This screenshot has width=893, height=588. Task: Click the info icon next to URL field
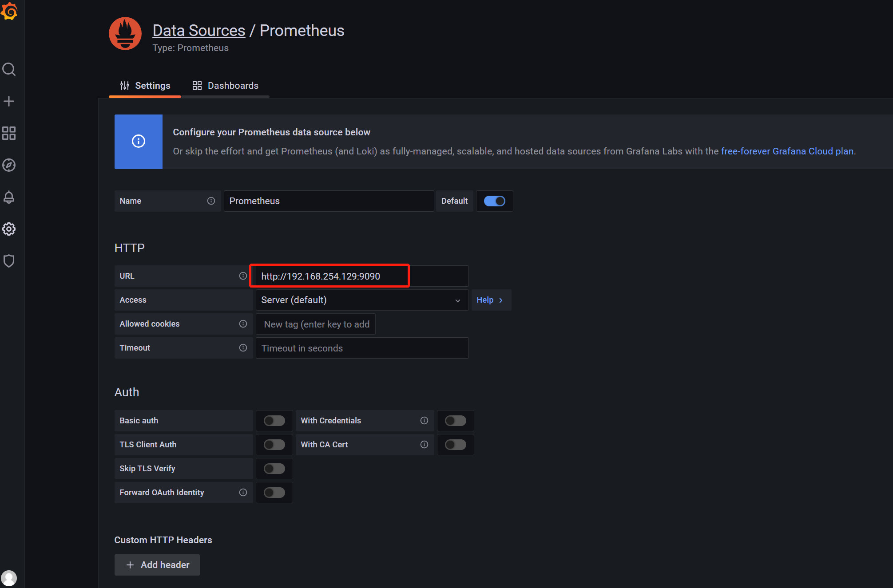click(x=243, y=276)
